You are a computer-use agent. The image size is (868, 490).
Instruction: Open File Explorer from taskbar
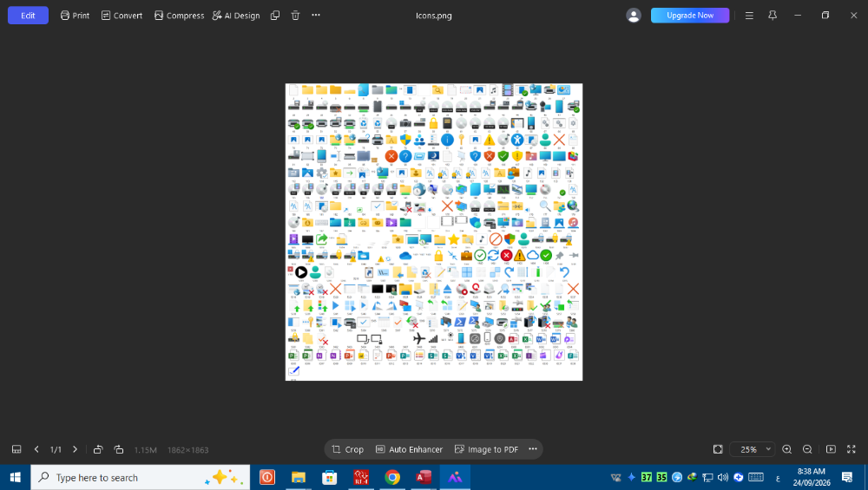click(x=299, y=477)
